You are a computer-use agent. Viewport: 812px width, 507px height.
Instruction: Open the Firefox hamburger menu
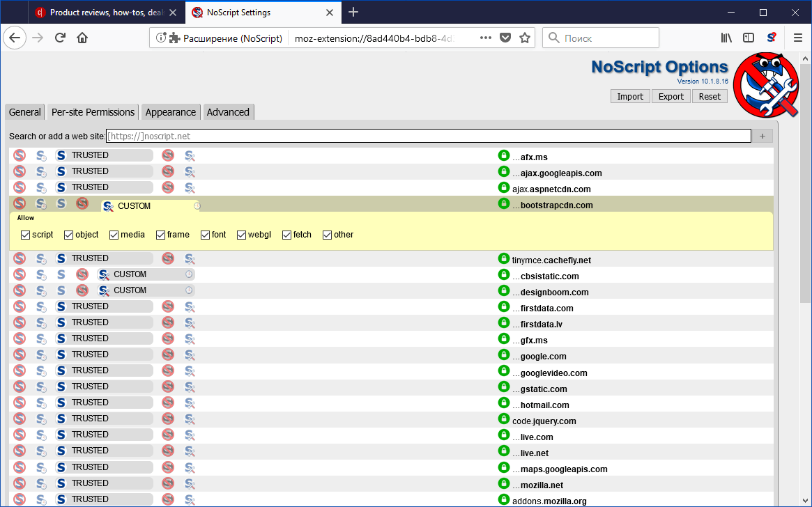coord(797,38)
